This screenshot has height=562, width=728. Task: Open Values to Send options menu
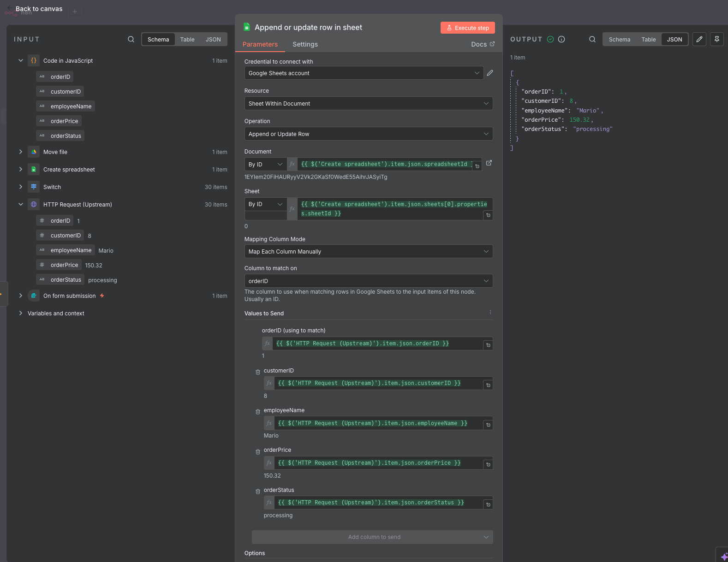coord(490,313)
